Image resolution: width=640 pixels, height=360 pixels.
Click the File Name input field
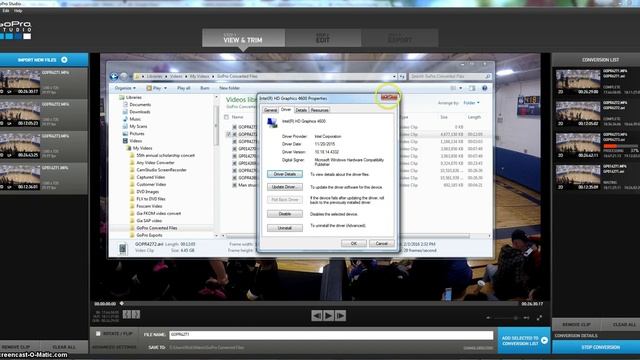[331, 335]
